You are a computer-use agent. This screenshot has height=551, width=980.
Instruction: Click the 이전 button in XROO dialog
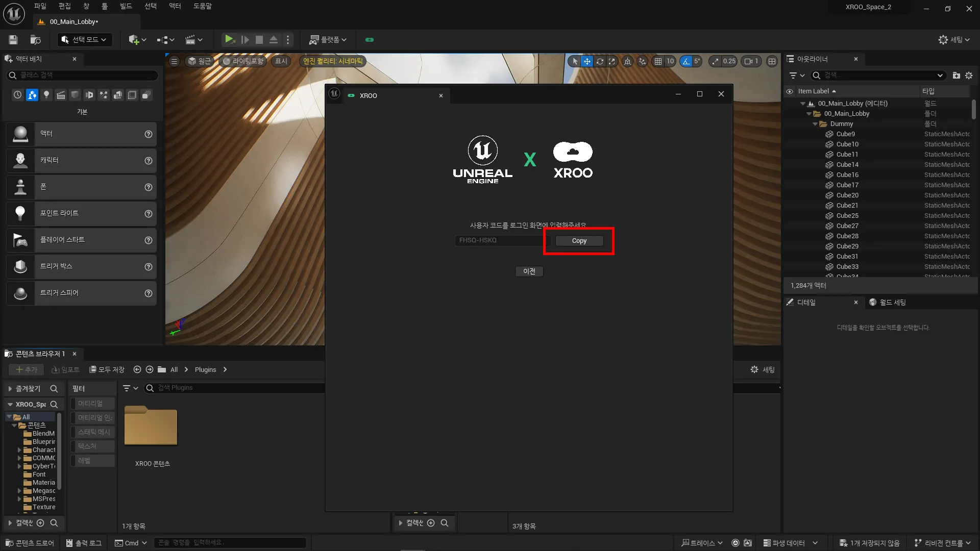529,271
